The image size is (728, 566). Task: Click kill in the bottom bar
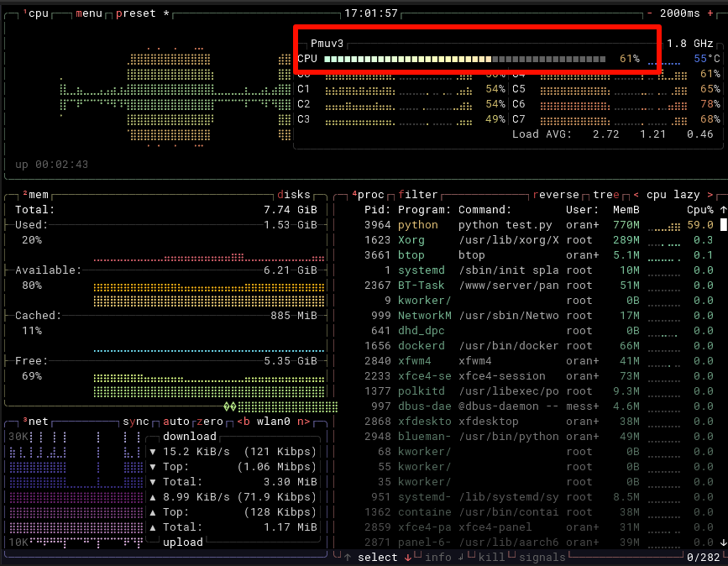click(491, 557)
